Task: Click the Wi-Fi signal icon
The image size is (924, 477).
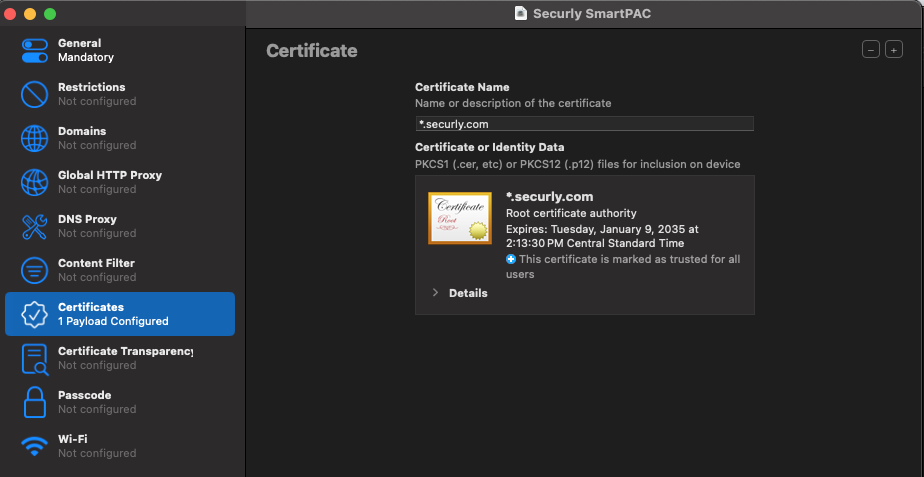Action: coord(35,445)
